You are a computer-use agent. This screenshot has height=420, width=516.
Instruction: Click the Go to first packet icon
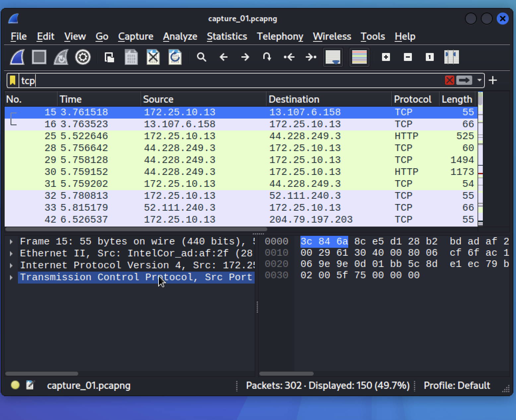coord(289,57)
